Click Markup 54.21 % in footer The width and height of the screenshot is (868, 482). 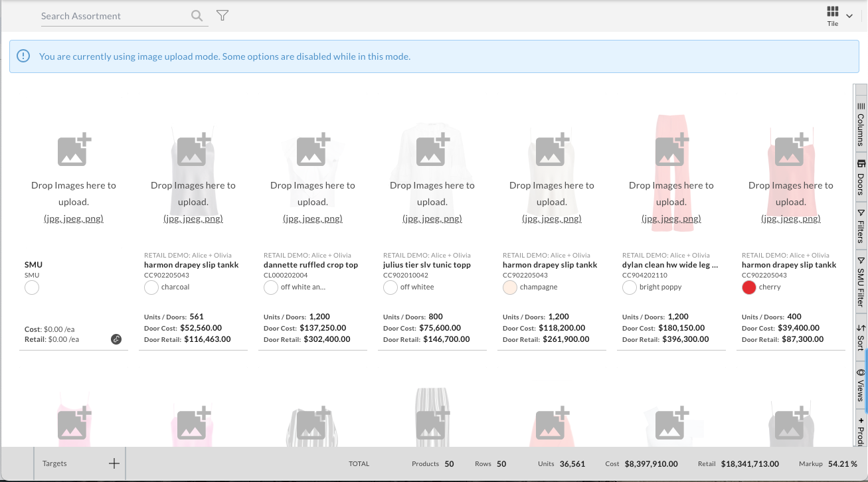click(843, 464)
